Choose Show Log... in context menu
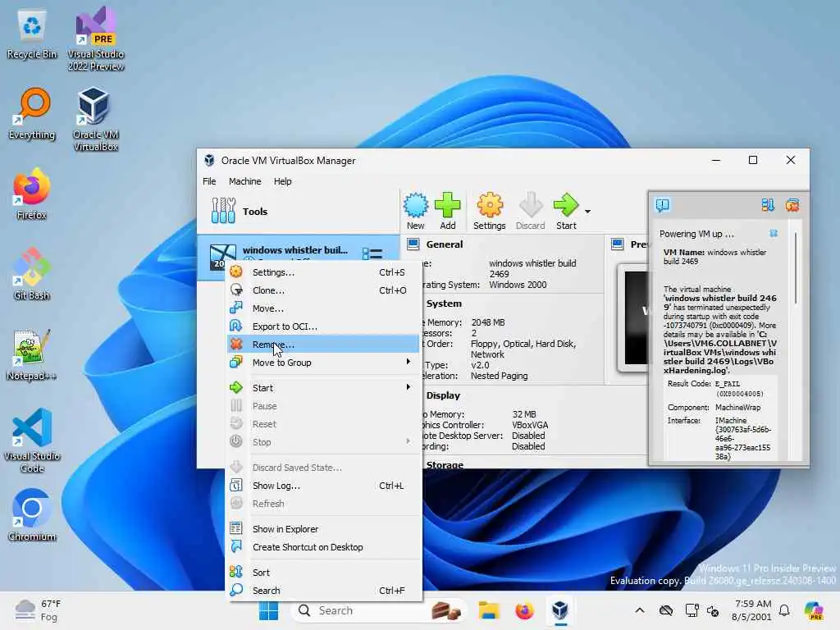Screen dimensions: 840x630 coord(322,486)
